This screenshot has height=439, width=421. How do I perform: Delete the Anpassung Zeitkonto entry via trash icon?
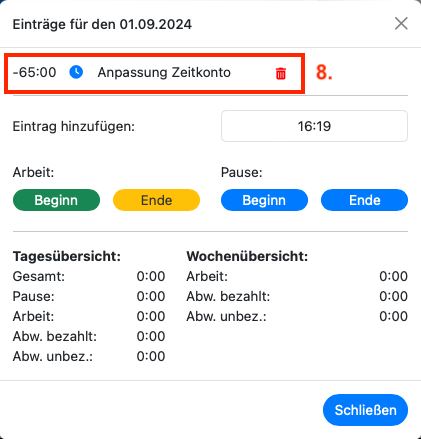(281, 73)
